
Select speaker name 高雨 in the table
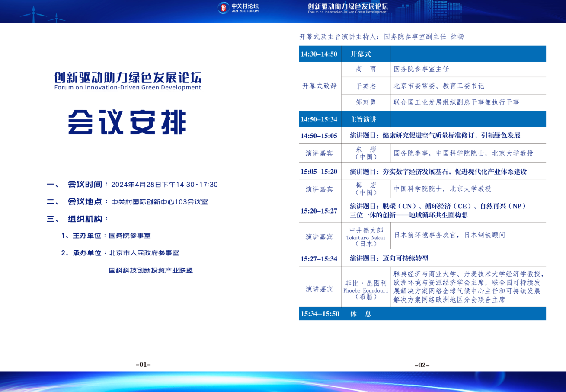click(x=366, y=69)
